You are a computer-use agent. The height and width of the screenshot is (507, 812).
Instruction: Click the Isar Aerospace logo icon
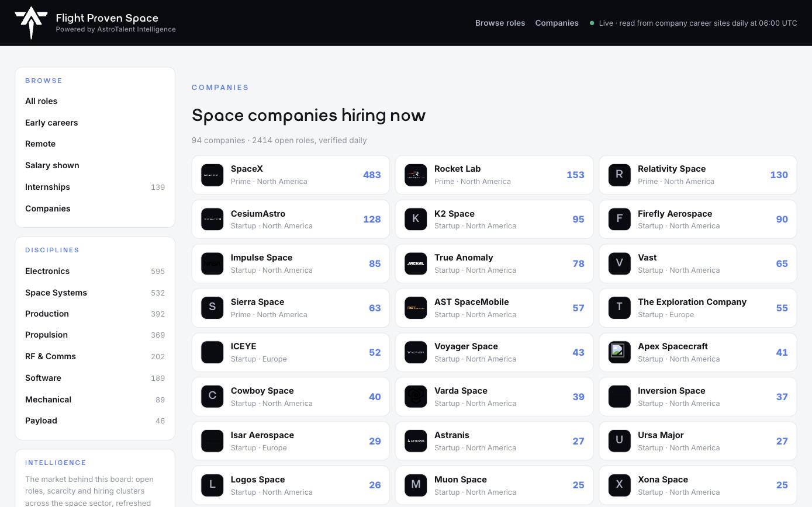click(212, 441)
